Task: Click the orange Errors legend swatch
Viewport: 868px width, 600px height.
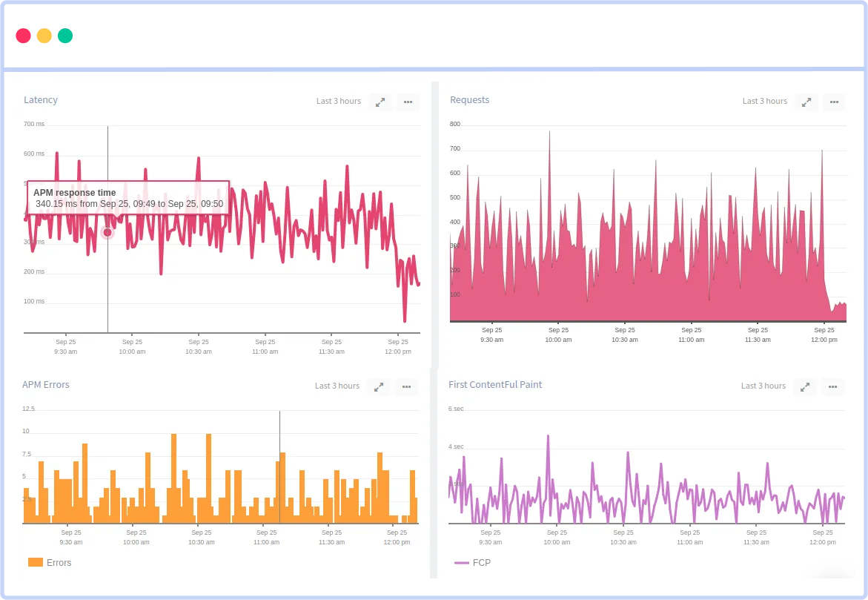Action: coord(36,562)
